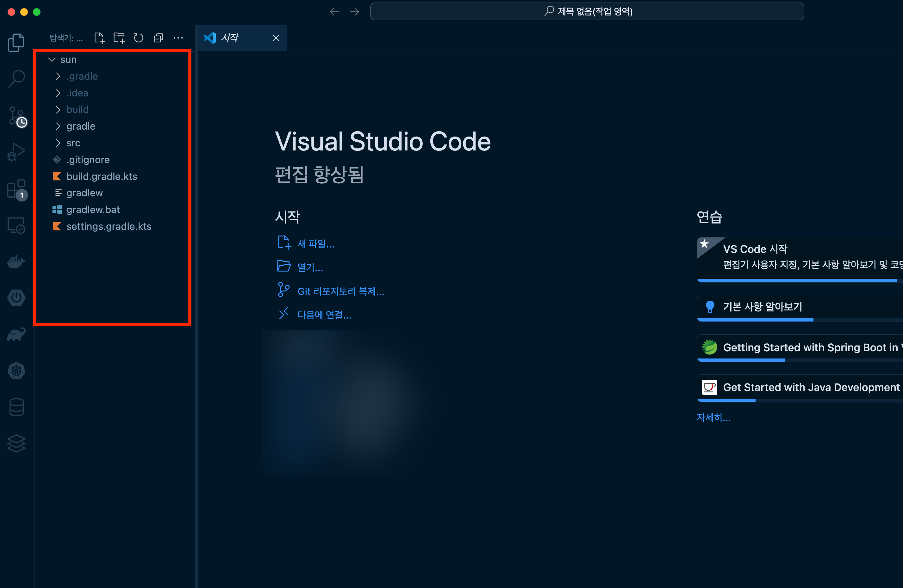Open the explorer more actions menu
This screenshot has width=903, height=588.
point(178,38)
